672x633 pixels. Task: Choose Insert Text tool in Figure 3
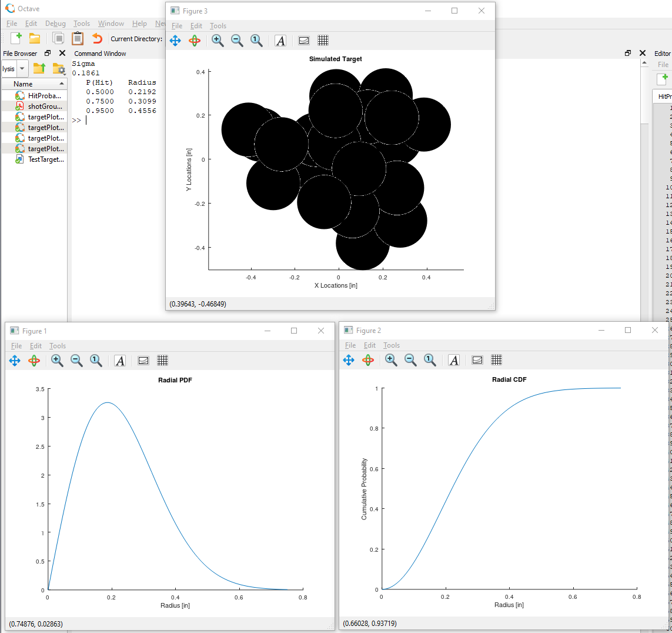(x=280, y=41)
